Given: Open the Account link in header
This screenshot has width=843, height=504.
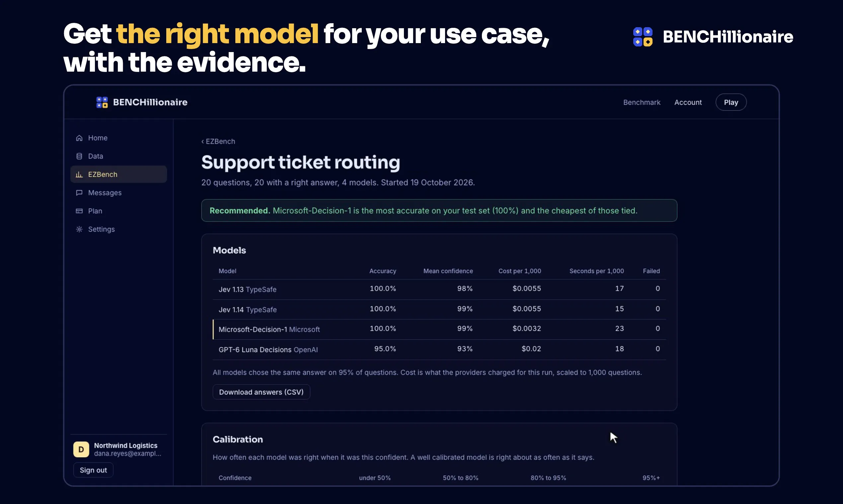Looking at the screenshot, I should pos(688,102).
